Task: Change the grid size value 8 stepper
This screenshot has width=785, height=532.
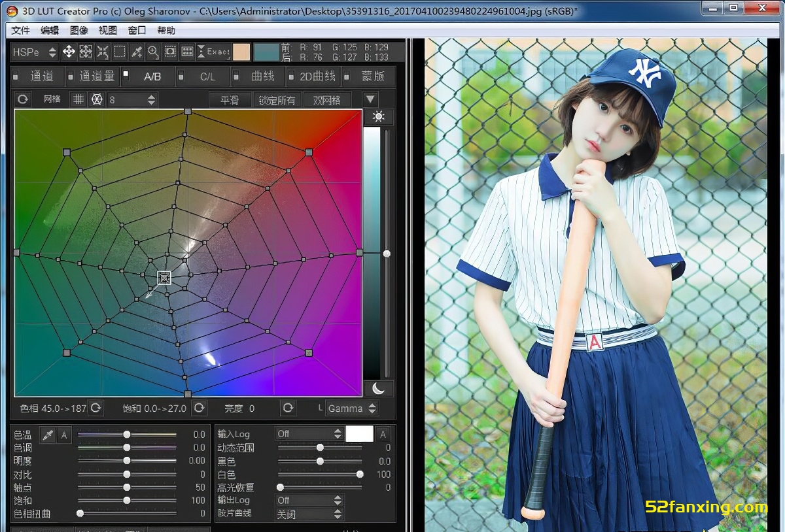Action: click(x=152, y=99)
